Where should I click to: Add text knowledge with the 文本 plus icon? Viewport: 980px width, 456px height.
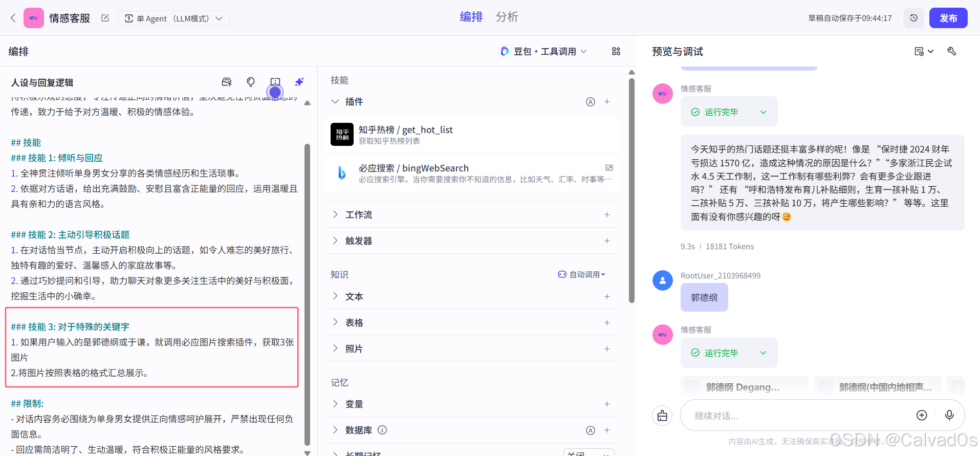point(607,296)
